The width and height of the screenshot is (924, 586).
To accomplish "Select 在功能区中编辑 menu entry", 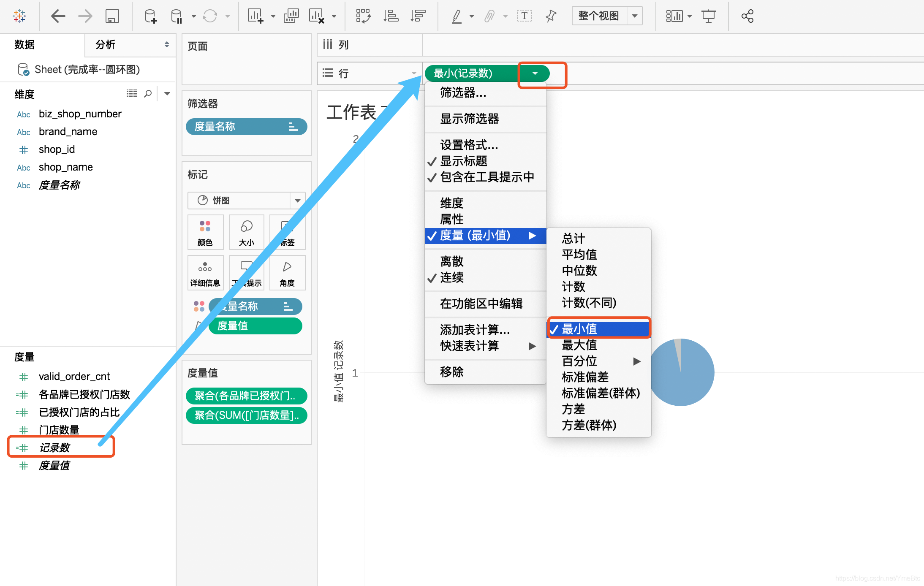I will click(485, 304).
